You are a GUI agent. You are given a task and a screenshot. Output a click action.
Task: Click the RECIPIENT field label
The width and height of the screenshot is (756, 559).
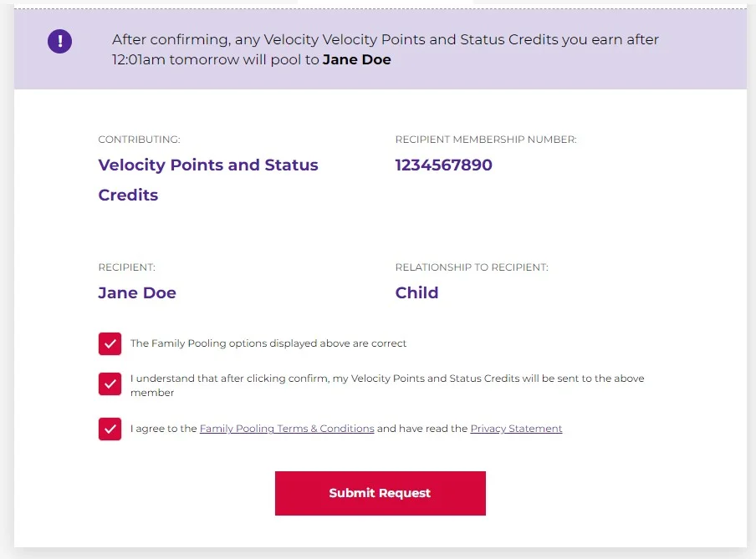pyautogui.click(x=126, y=267)
